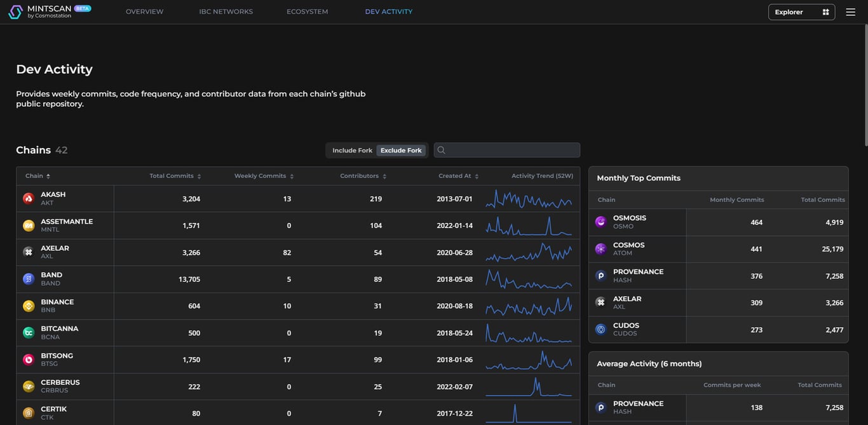
Task: Click Cosmos total commits 25,179
Action: [x=832, y=249]
